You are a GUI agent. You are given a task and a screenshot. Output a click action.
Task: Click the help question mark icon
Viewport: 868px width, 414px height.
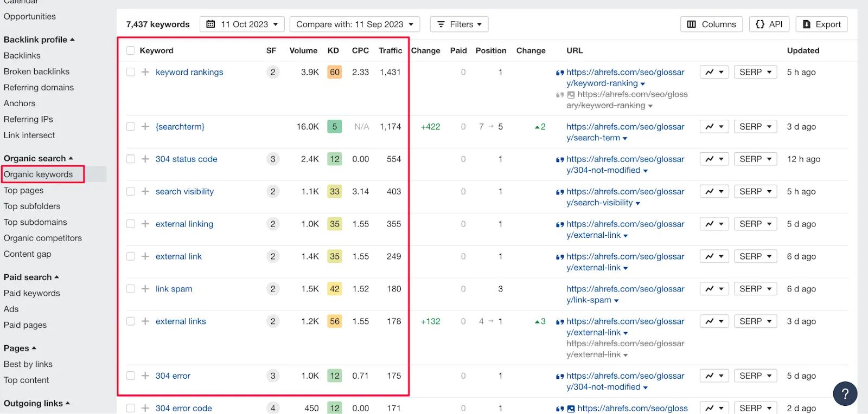(845, 394)
